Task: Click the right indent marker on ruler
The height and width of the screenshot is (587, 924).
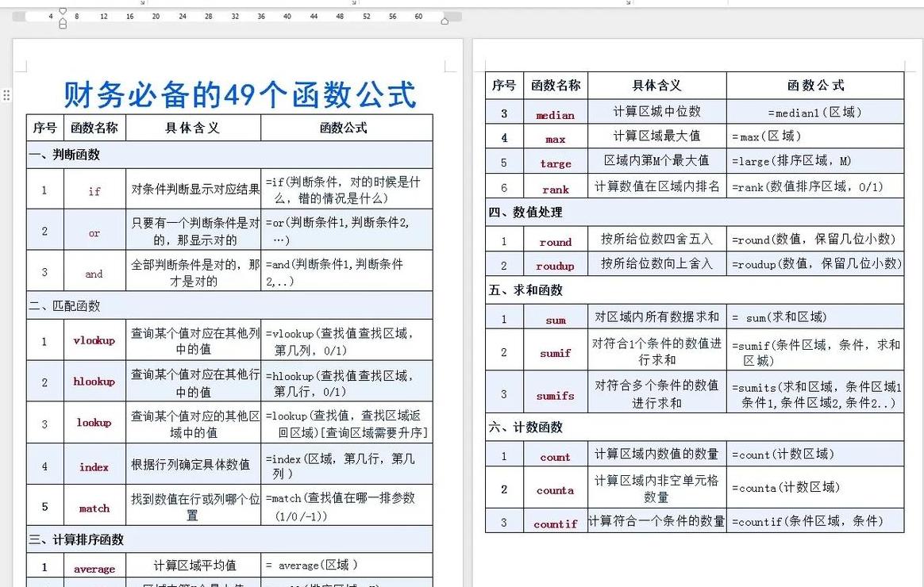Action: [445, 21]
